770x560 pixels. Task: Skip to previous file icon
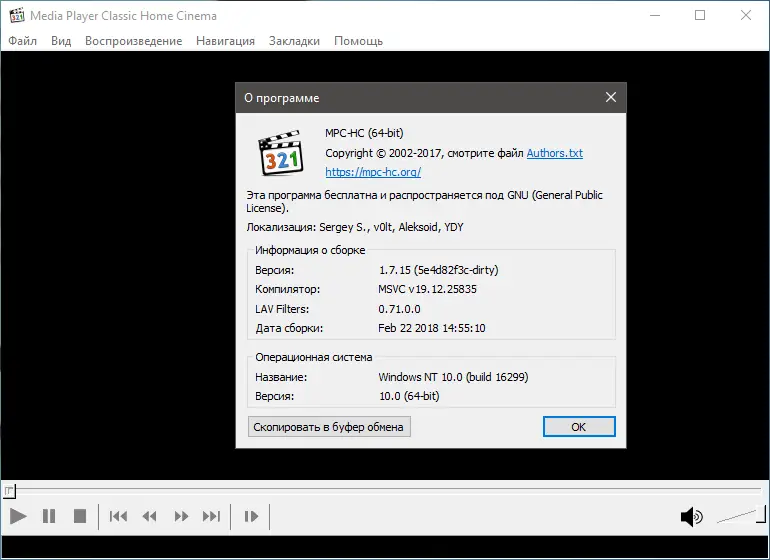(x=118, y=516)
